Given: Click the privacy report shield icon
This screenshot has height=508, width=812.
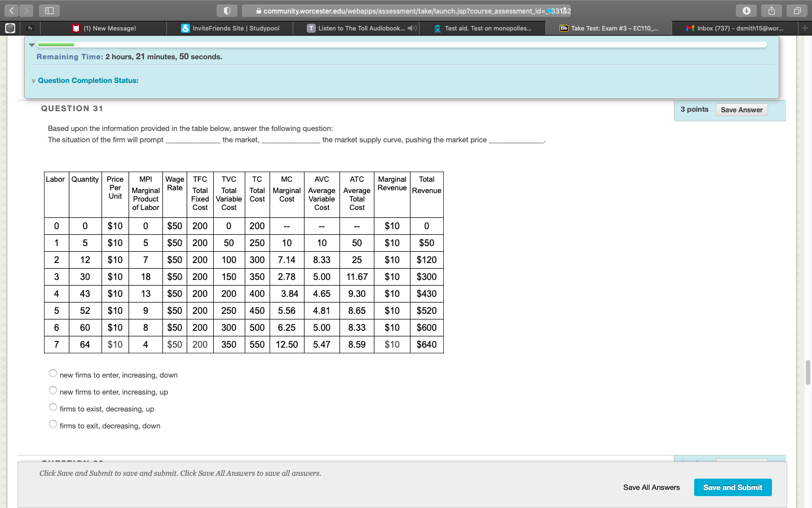Looking at the screenshot, I should [x=227, y=11].
